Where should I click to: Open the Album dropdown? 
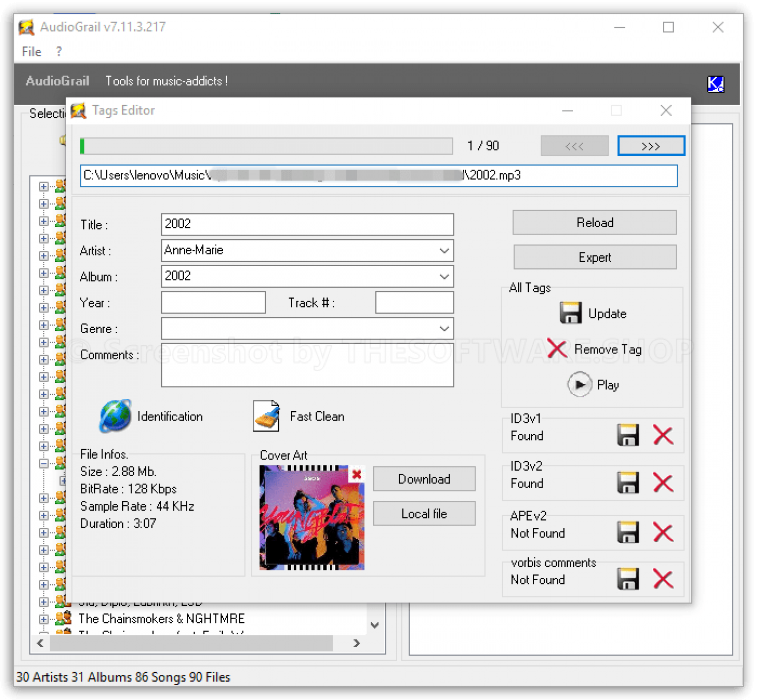[444, 277]
